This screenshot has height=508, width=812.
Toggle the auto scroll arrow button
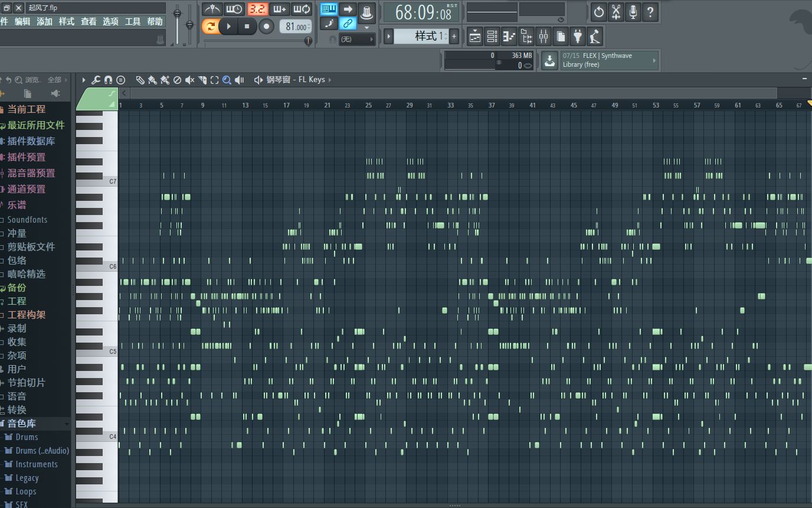348,9
